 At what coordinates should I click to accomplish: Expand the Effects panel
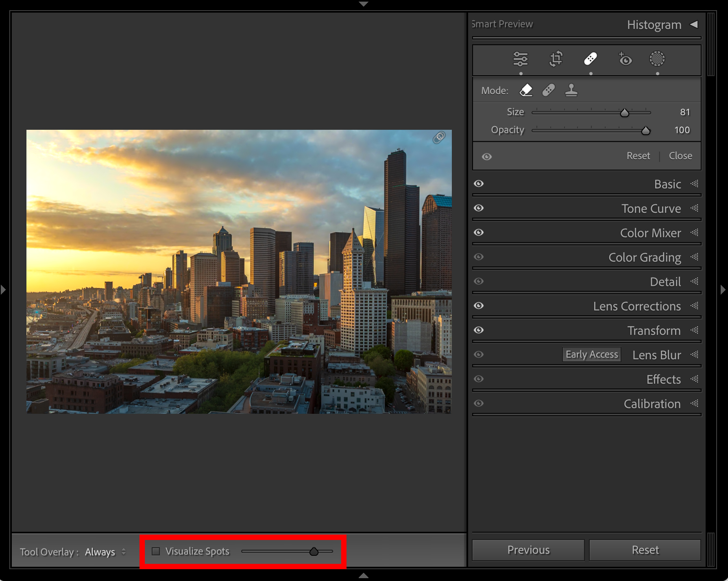663,379
